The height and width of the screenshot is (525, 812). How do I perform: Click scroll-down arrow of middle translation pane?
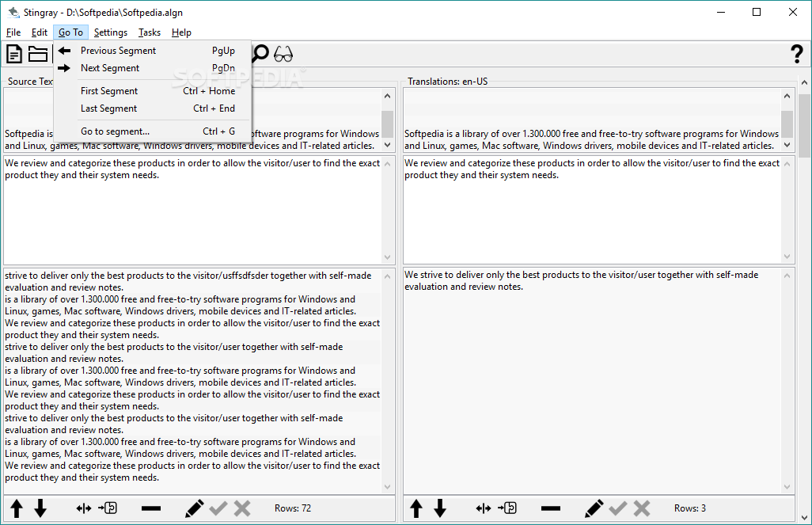tap(787, 257)
